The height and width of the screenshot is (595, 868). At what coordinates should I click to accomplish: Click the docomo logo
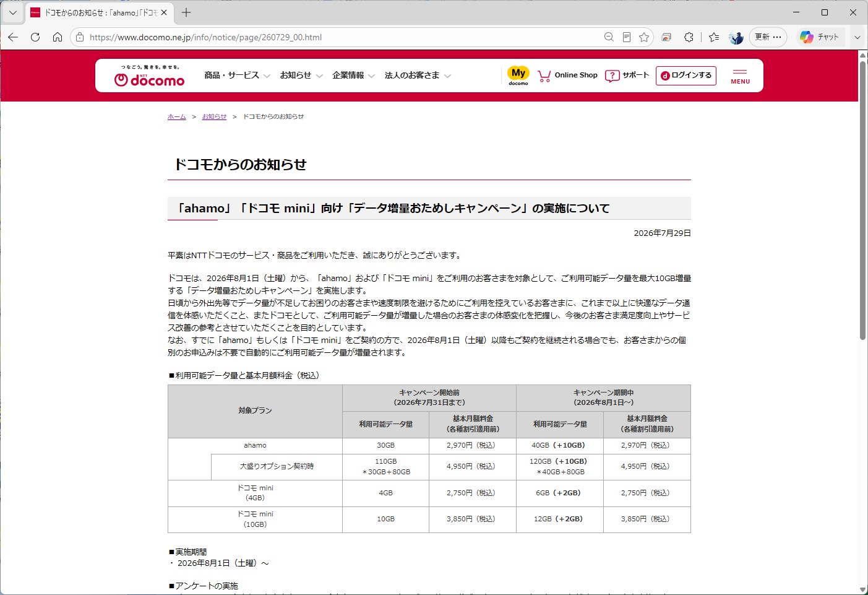[149, 76]
